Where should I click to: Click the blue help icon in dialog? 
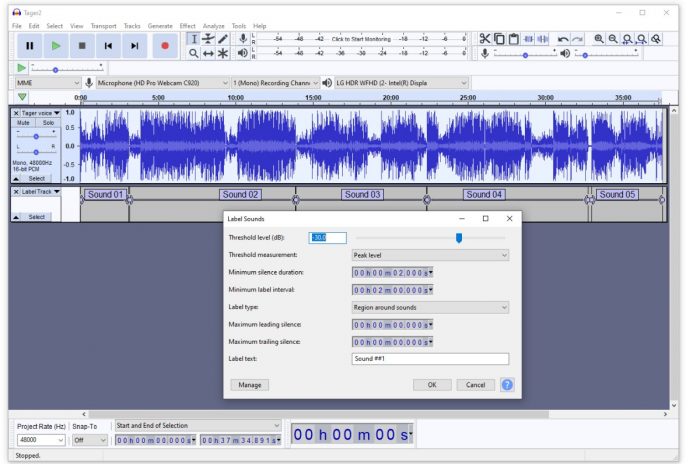[507, 384]
